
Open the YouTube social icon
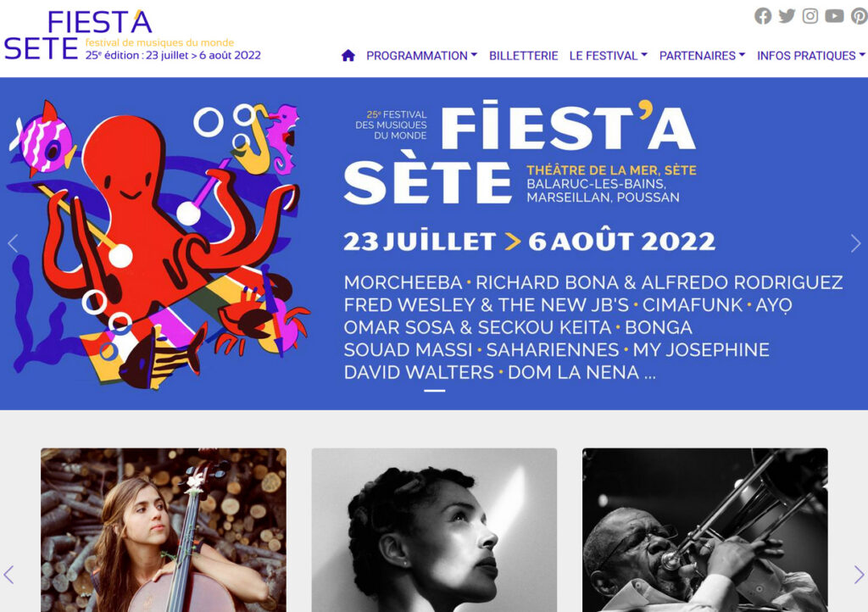[834, 16]
